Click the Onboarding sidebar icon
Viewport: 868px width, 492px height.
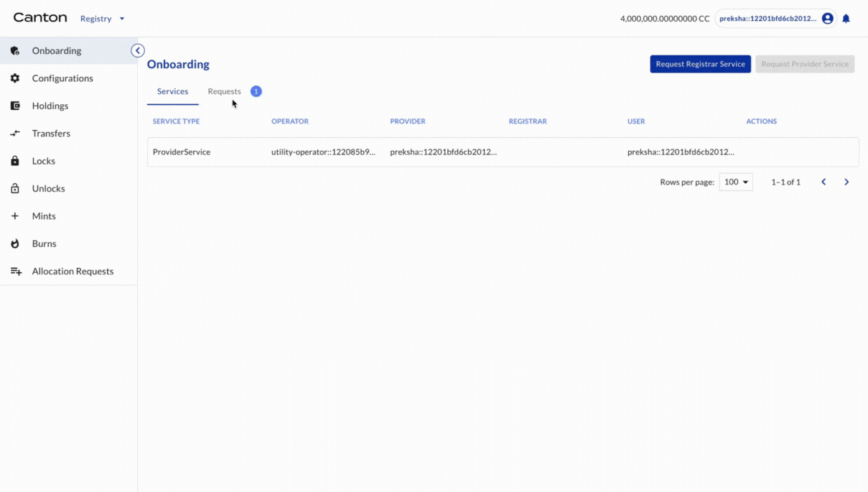coord(15,51)
